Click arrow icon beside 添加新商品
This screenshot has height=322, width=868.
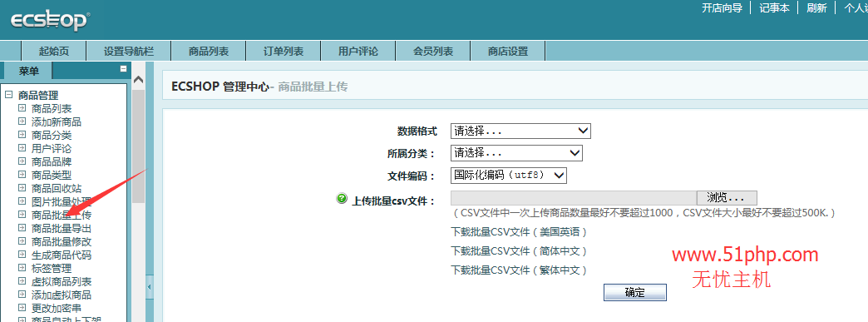point(22,121)
